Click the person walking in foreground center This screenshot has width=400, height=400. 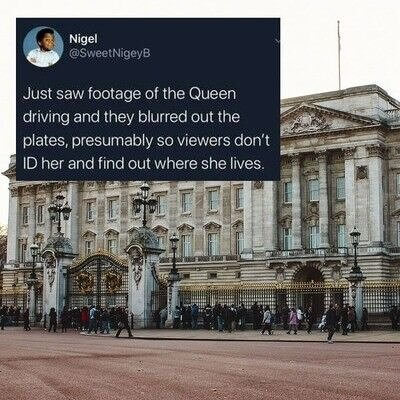(x=124, y=323)
